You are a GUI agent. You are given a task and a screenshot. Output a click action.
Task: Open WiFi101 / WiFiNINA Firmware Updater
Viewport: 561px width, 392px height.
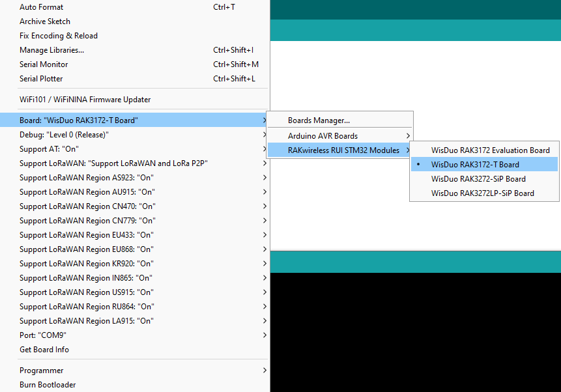click(85, 100)
